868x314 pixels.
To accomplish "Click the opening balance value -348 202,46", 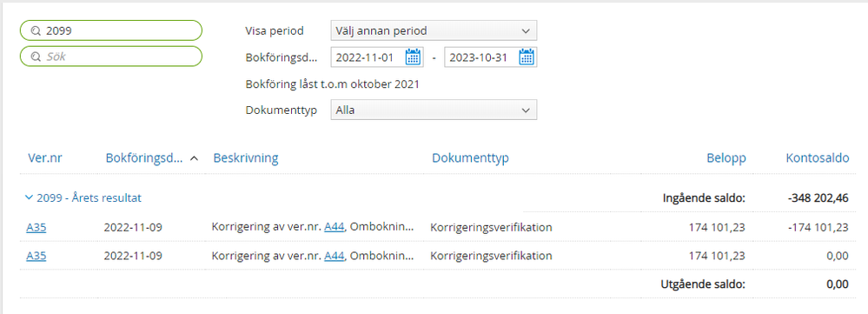I will (818, 197).
